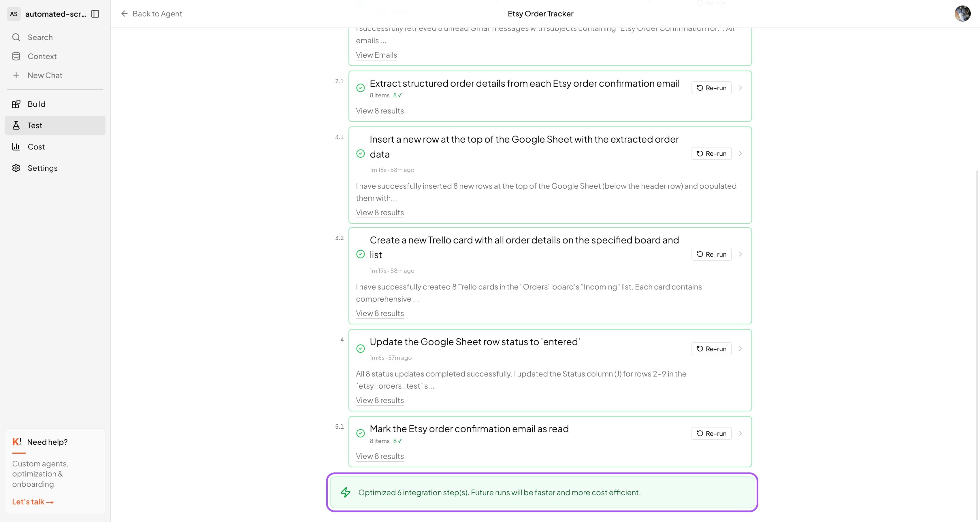Open the Search panel in the sidebar
Viewport: 980px width, 522px height.
(40, 37)
